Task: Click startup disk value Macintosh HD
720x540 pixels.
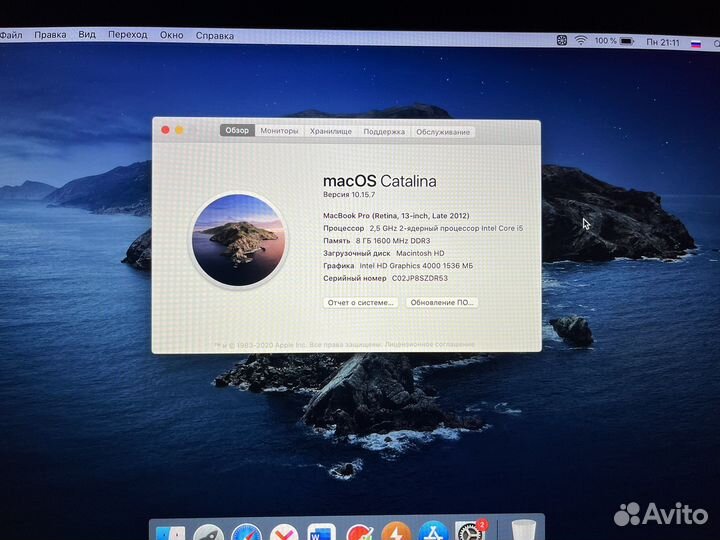Action: tap(420, 253)
